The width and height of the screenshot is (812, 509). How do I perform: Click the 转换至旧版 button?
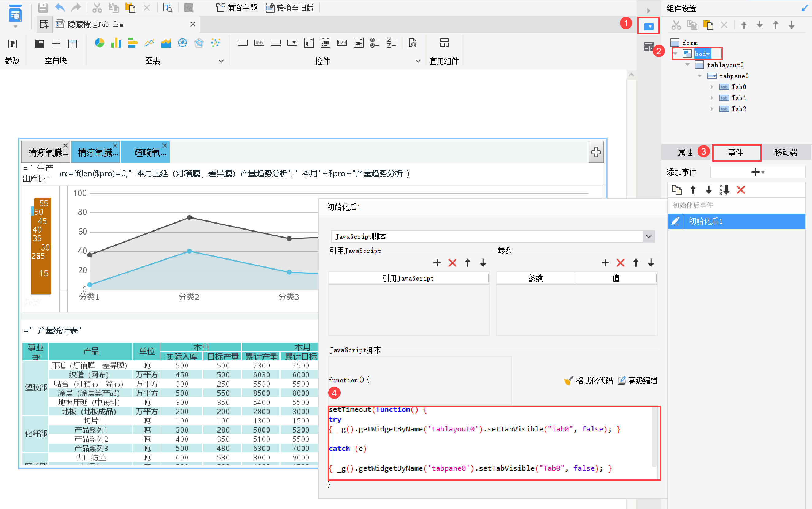[x=290, y=7]
